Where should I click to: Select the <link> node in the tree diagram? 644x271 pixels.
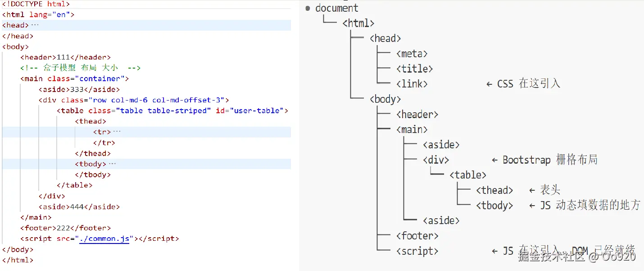[412, 84]
